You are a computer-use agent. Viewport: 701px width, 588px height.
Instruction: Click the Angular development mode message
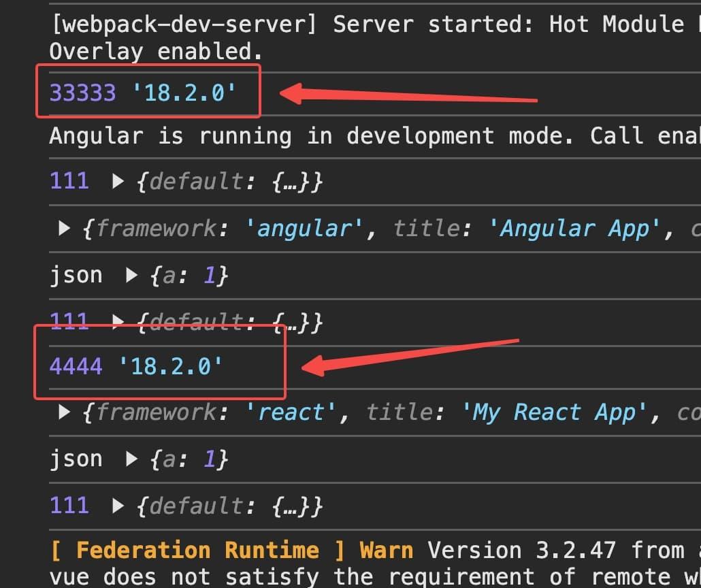point(375,136)
